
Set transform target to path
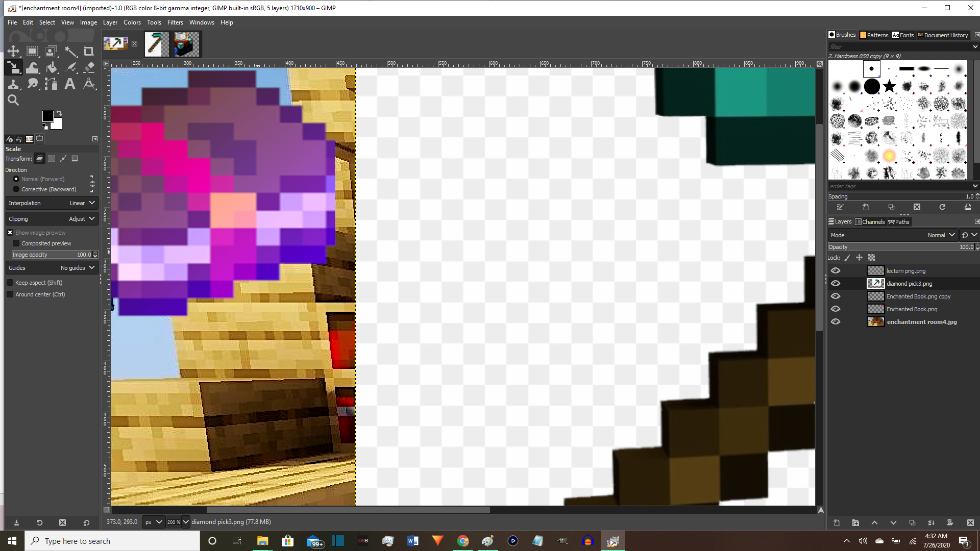(63, 159)
